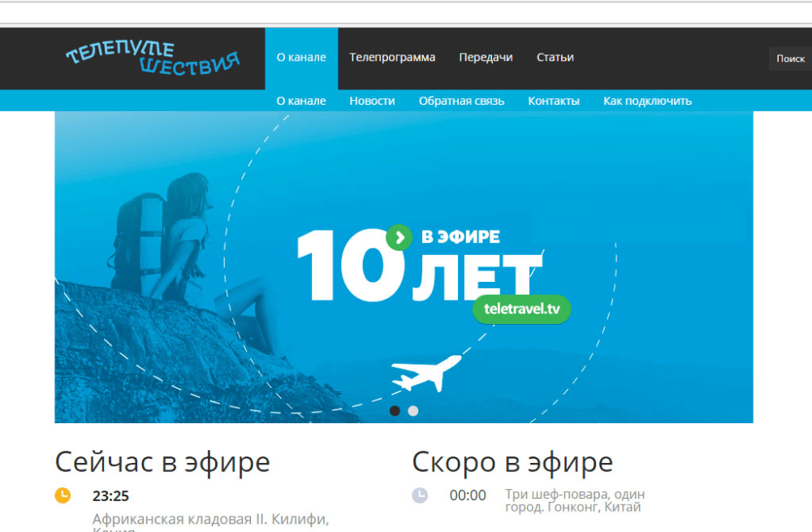Click the Поиск search field
812x532 pixels.
[790, 58]
